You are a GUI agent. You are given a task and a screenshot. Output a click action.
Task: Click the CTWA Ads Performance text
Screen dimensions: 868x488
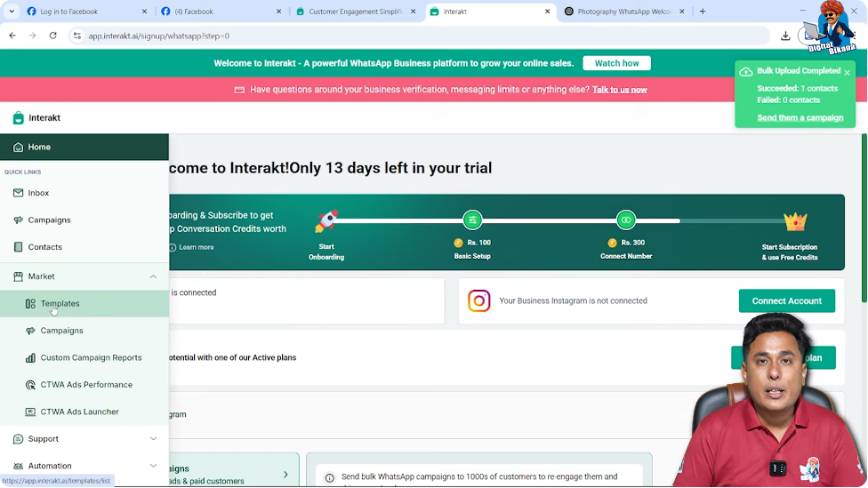click(86, 385)
